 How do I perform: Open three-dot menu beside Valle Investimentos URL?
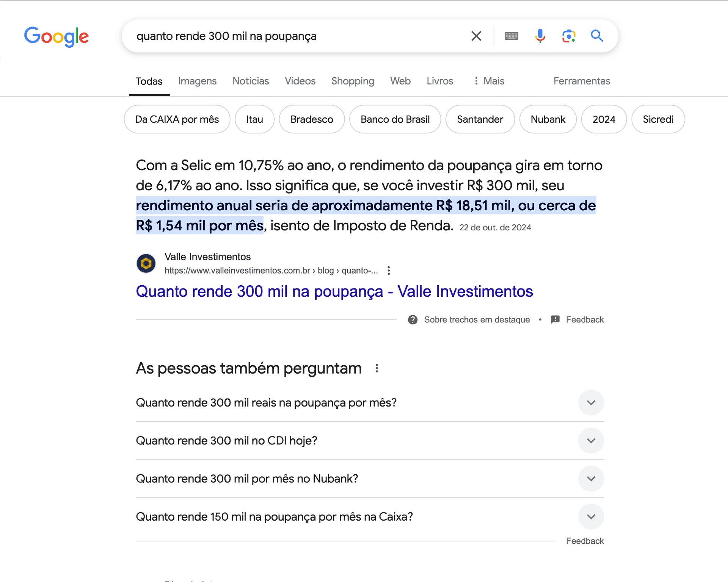point(389,271)
